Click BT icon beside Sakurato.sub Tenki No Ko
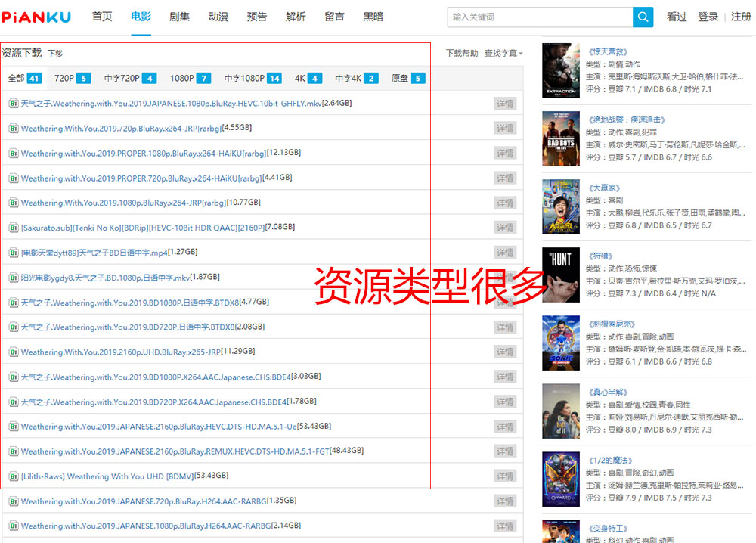Viewport: 756px width, 543px height. point(14,228)
